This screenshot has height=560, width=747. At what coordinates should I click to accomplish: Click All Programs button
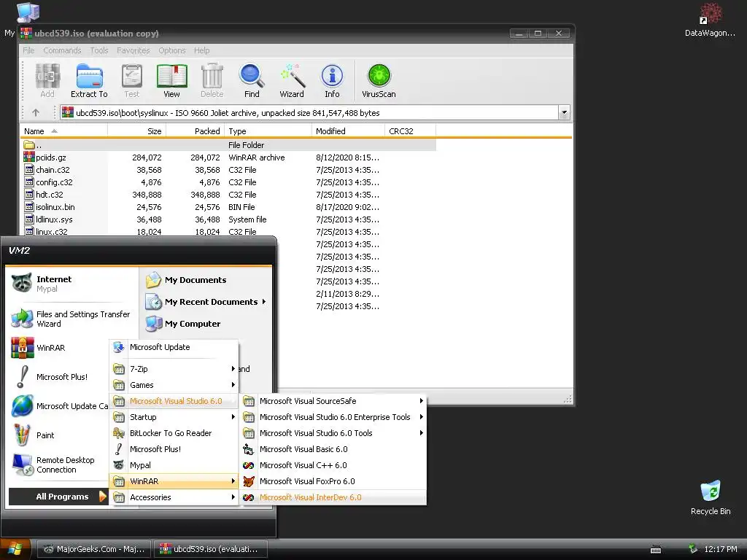point(58,497)
